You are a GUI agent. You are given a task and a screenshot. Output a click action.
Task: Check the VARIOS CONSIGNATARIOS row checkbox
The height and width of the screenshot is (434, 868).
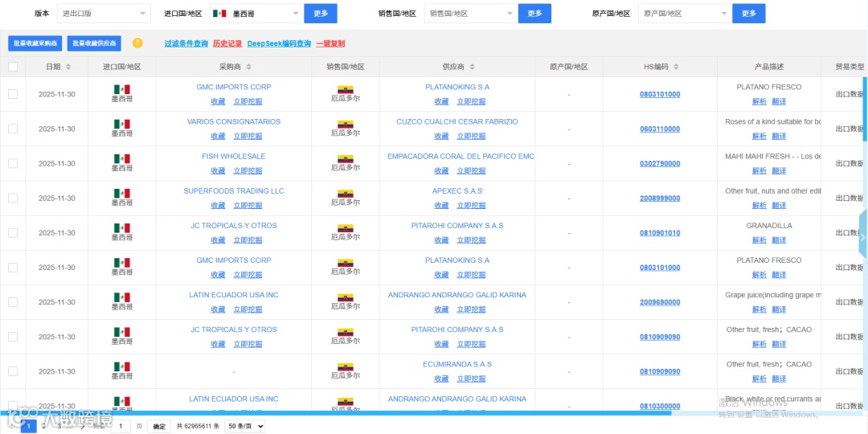13,129
